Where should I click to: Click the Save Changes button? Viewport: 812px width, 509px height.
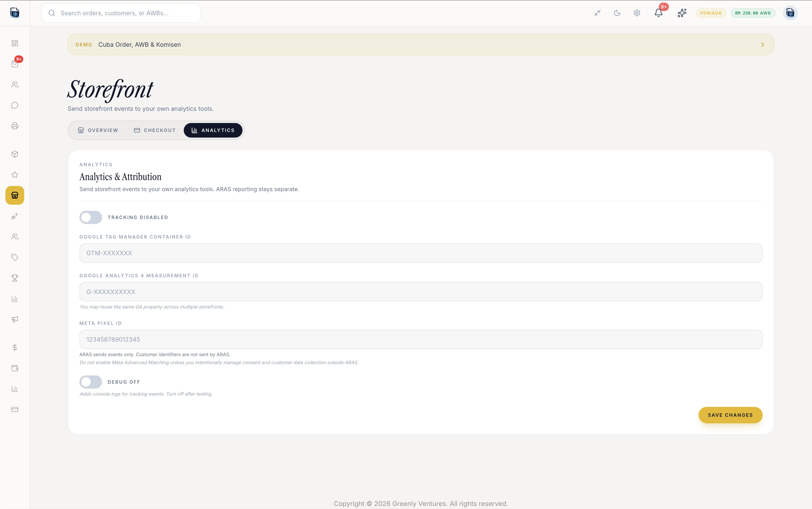click(x=730, y=415)
